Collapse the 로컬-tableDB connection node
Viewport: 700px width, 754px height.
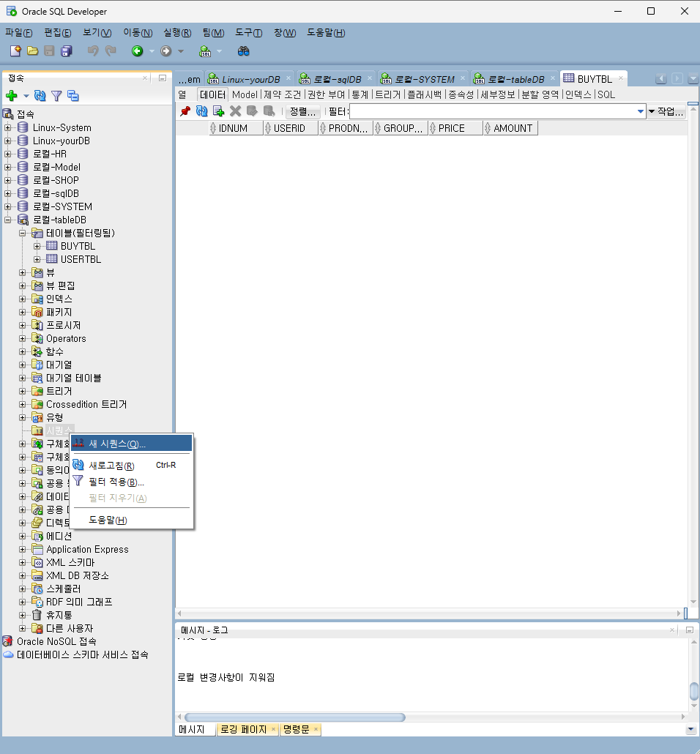click(x=8, y=220)
